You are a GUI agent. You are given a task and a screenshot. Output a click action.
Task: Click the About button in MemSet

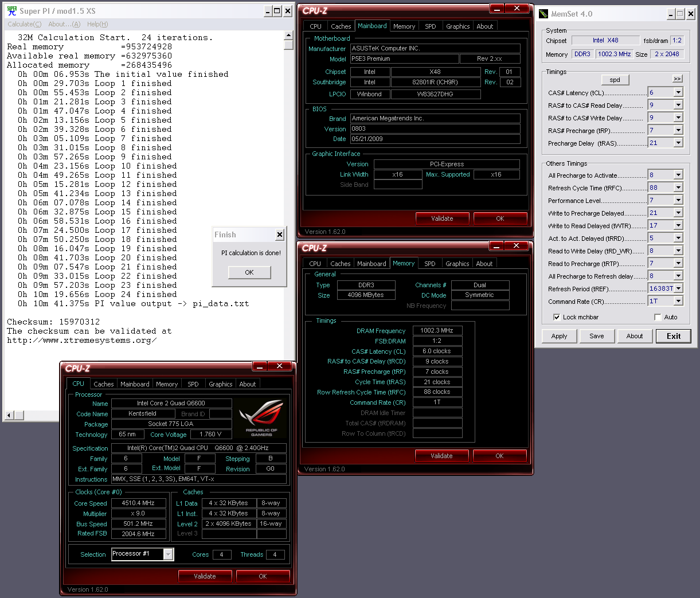pyautogui.click(x=635, y=336)
